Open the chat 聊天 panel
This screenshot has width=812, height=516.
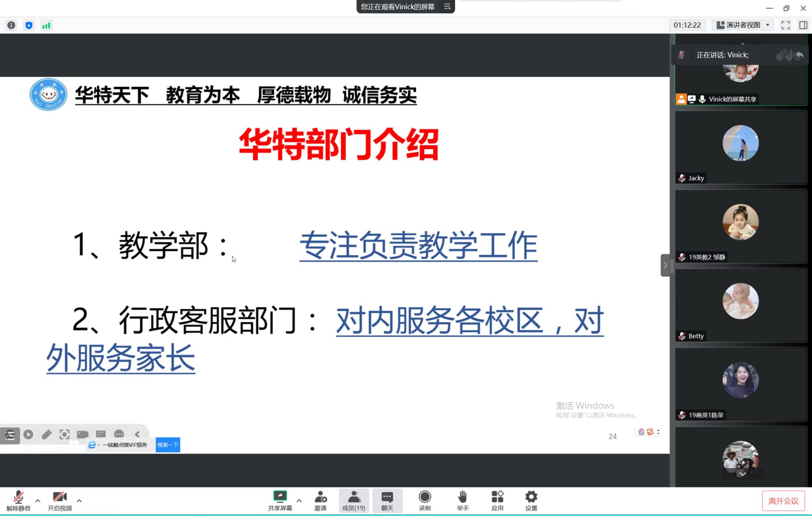click(x=387, y=501)
